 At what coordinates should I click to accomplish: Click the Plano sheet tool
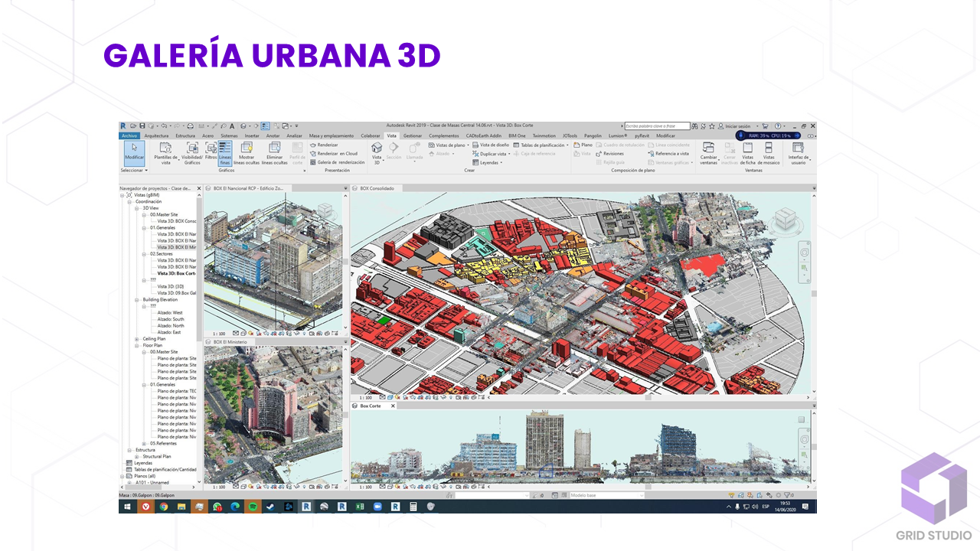tap(583, 145)
